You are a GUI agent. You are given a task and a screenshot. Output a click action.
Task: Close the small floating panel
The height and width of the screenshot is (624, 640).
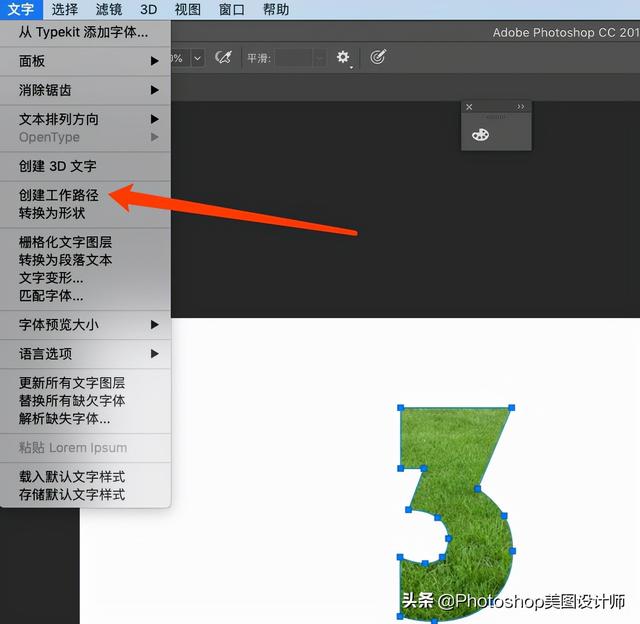469,107
